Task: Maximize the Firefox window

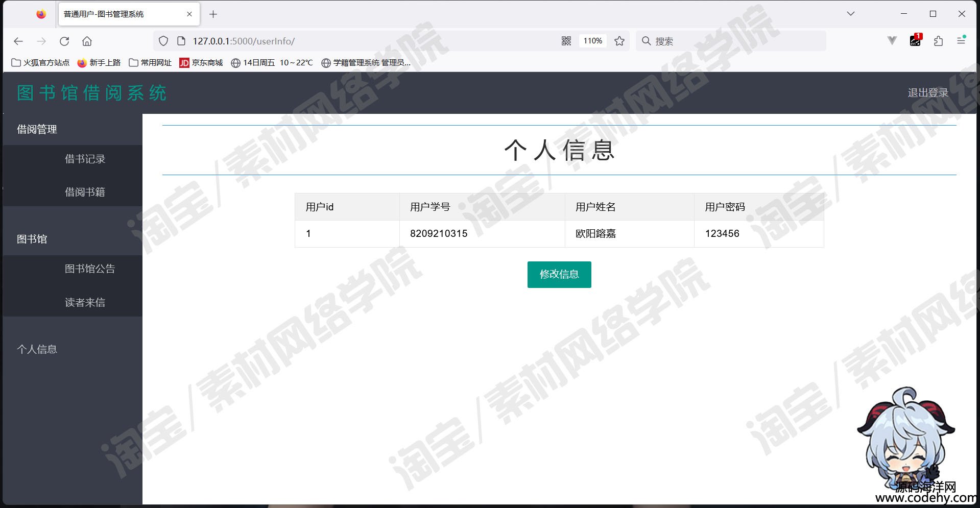Action: pos(933,14)
